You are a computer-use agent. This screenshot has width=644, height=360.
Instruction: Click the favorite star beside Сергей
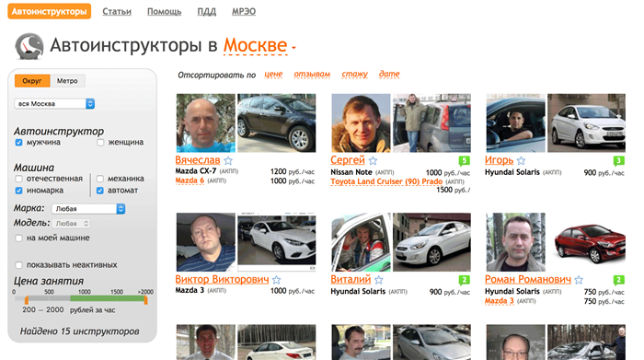(373, 161)
